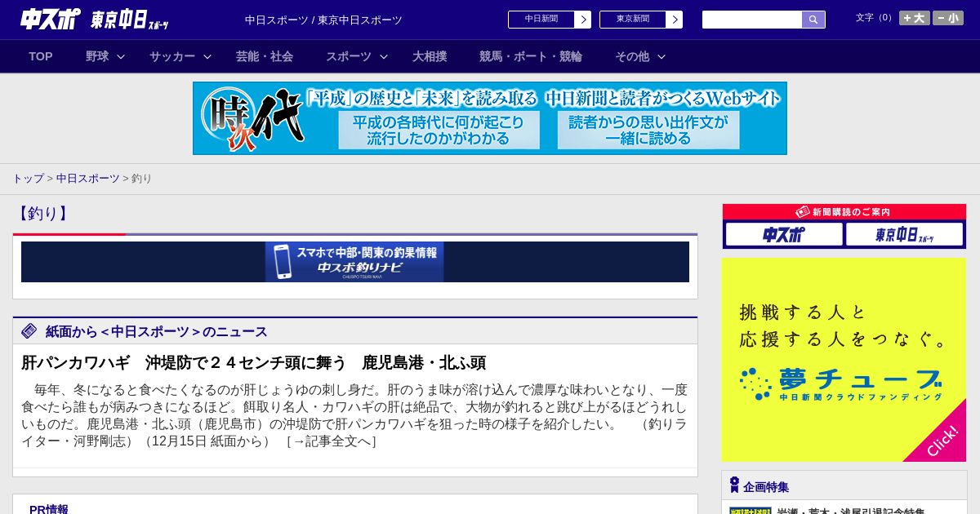
Task: Click arrow beside 東京新聞 button
Action: (x=674, y=20)
